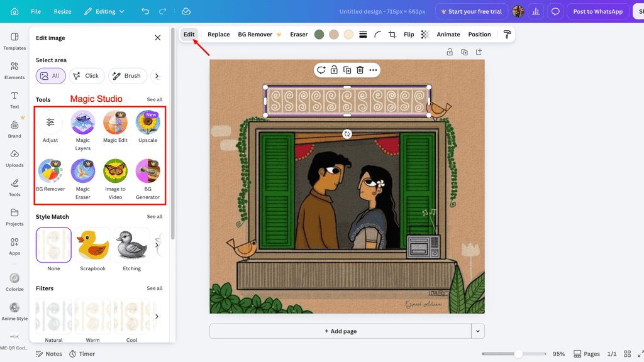Start your free trial
The width and height of the screenshot is (644, 362).
471,11
